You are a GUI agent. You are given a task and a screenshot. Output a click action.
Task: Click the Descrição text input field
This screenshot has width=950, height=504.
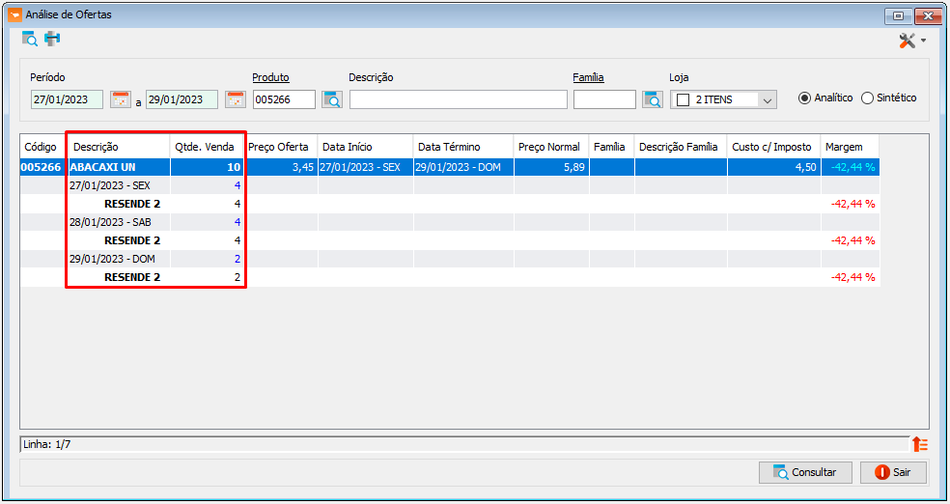pos(458,100)
